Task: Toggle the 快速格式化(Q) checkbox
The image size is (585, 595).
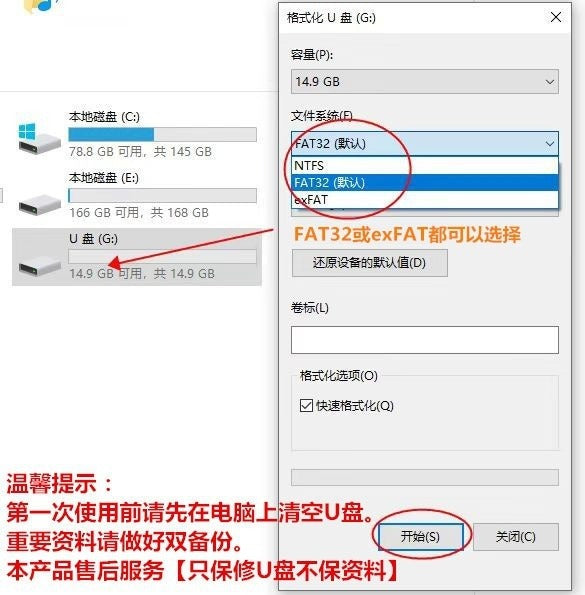Action: click(306, 405)
